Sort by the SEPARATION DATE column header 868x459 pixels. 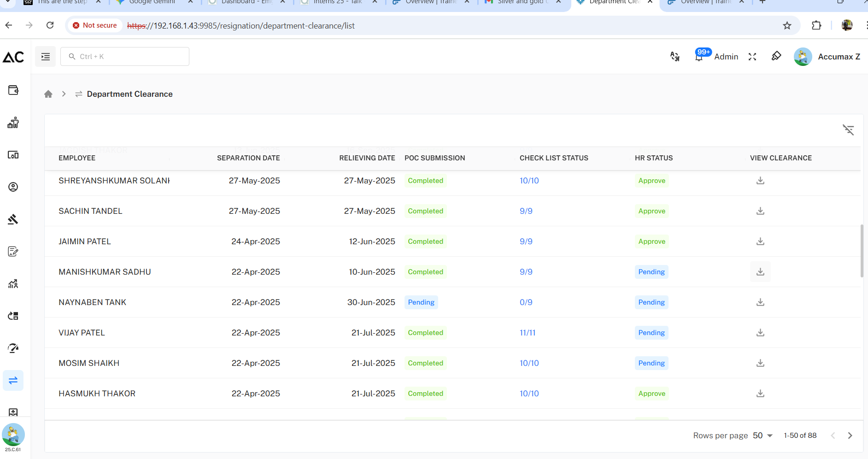point(248,158)
